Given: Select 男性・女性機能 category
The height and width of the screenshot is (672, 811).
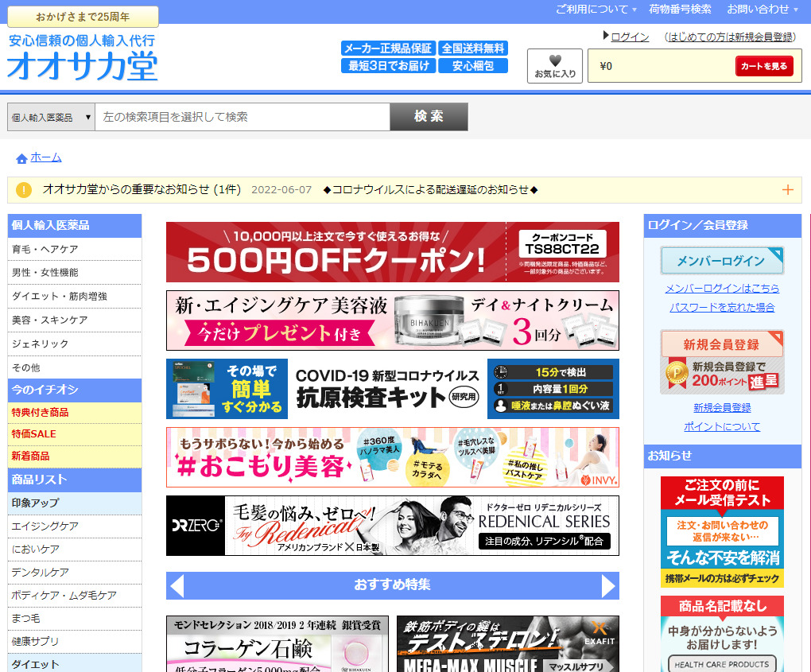Looking at the screenshot, I should pos(75,273).
